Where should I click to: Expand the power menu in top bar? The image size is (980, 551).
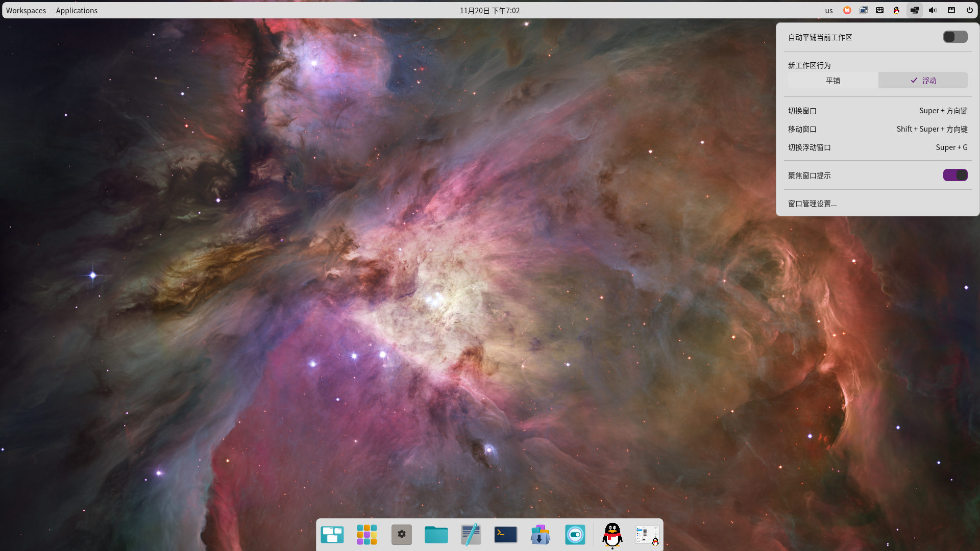[x=969, y=10]
